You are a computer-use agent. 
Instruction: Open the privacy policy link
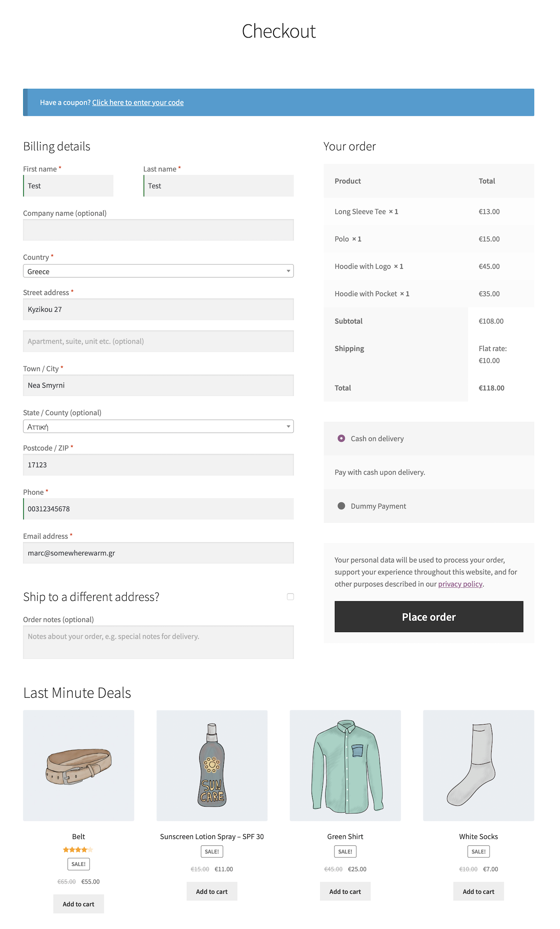[x=460, y=584]
